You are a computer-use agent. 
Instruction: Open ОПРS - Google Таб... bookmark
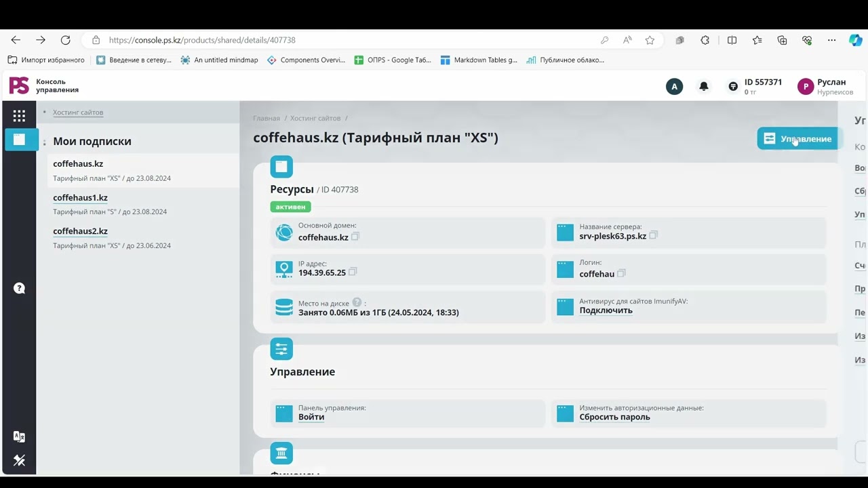pyautogui.click(x=393, y=60)
